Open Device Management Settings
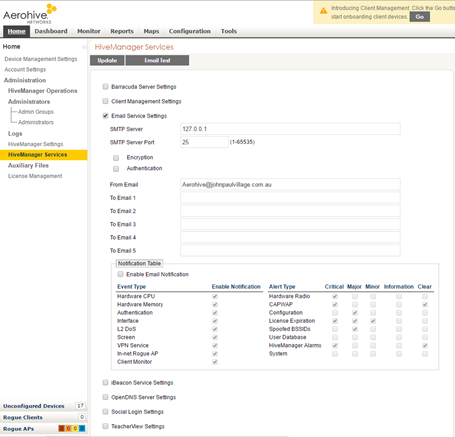 (41, 59)
